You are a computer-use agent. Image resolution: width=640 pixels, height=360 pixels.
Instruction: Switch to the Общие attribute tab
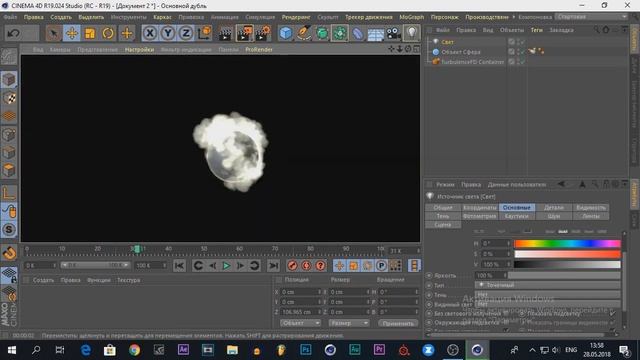point(443,208)
